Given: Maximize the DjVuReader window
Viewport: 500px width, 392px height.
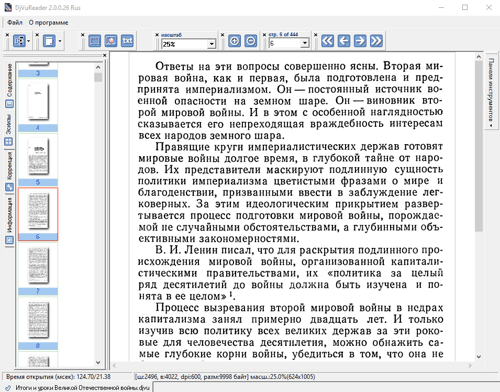Looking at the screenshot, I should (465, 7).
